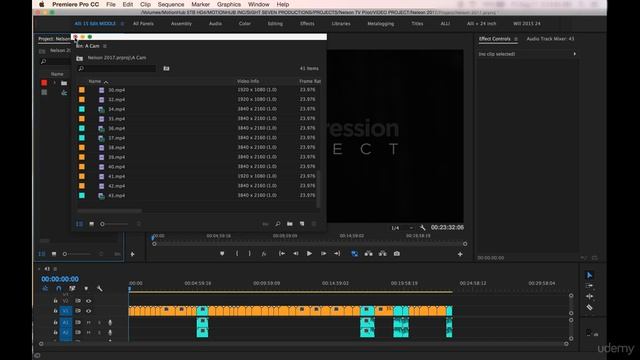Expand the folder in Project panel
Viewport: 640px width, 360px height.
pyautogui.click(x=54, y=83)
